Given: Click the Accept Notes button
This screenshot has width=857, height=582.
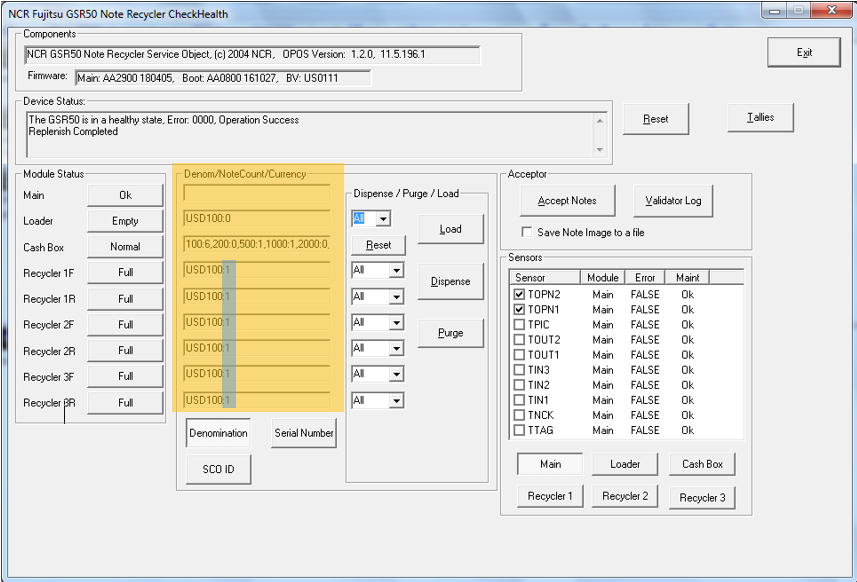Looking at the screenshot, I should tap(567, 201).
